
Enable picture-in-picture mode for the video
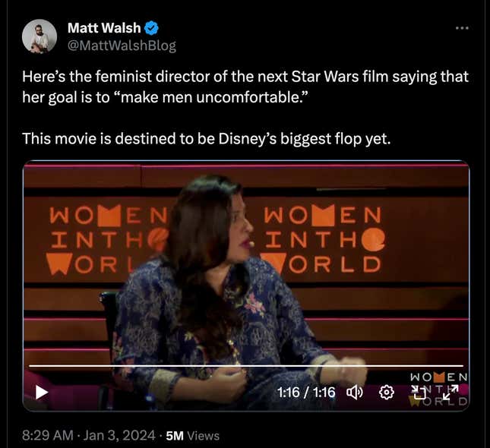419,393
